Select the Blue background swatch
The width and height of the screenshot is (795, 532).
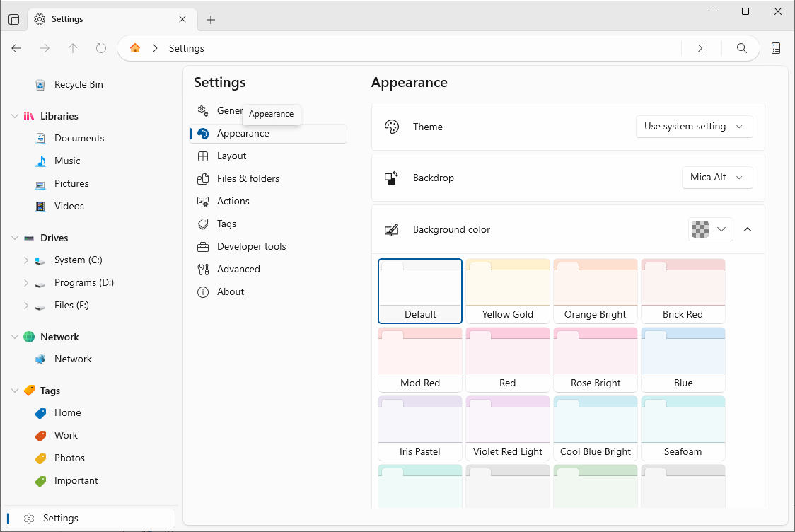pyautogui.click(x=683, y=359)
